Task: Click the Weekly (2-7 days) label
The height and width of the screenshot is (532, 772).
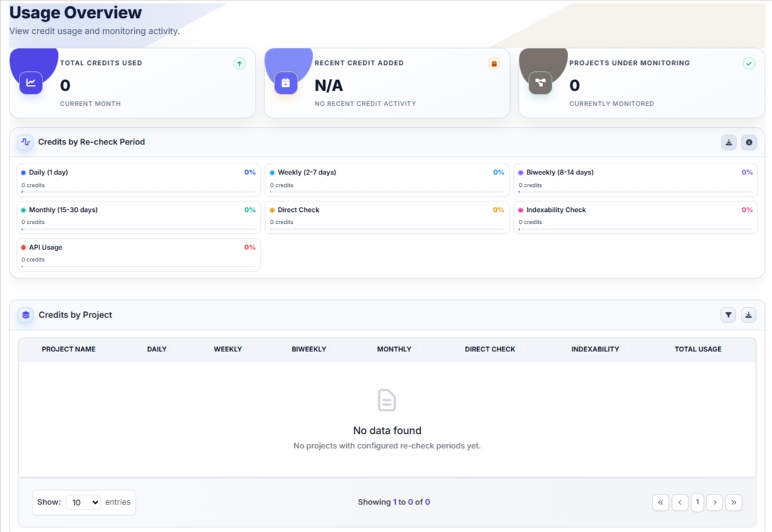Action: 306,173
